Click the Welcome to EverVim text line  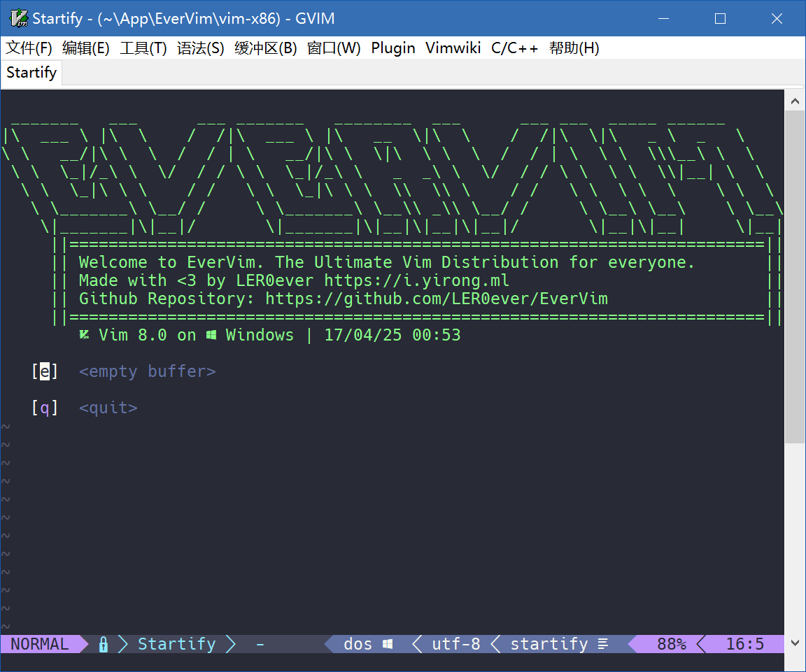(386, 262)
